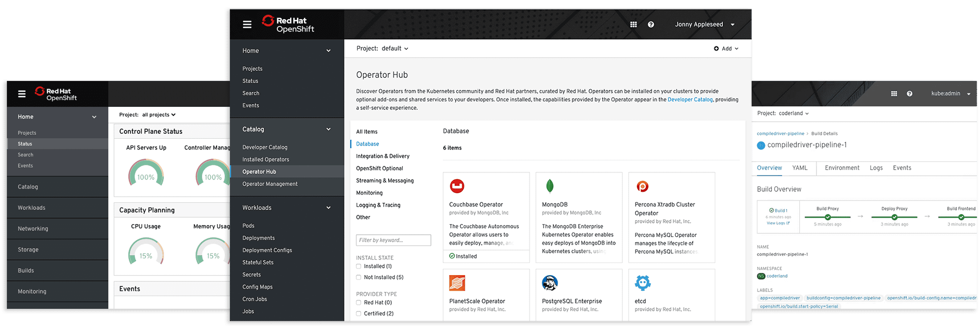Check the Not Installed (5) filter
The image size is (980, 328).
point(359,277)
